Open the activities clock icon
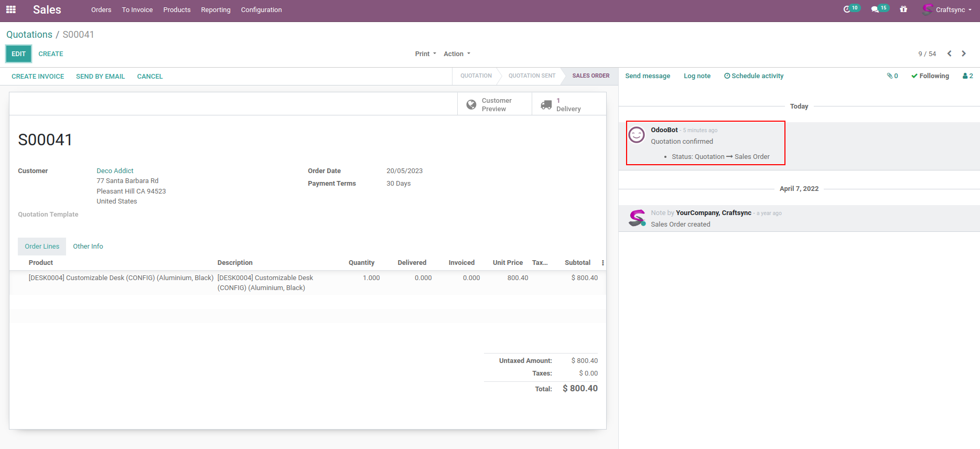 847,9
